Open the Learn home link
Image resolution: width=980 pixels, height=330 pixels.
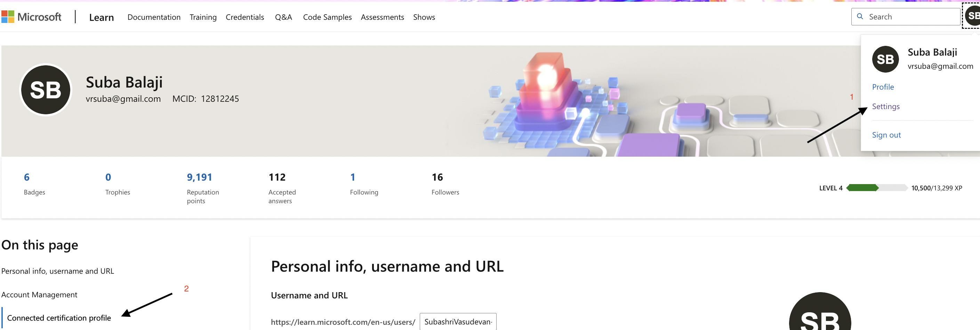click(x=102, y=17)
